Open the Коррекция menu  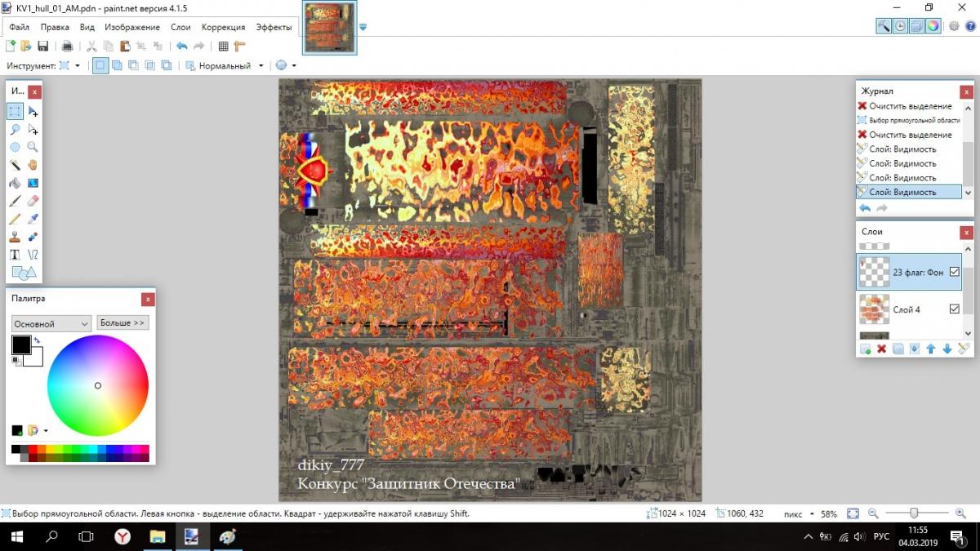pos(223,27)
